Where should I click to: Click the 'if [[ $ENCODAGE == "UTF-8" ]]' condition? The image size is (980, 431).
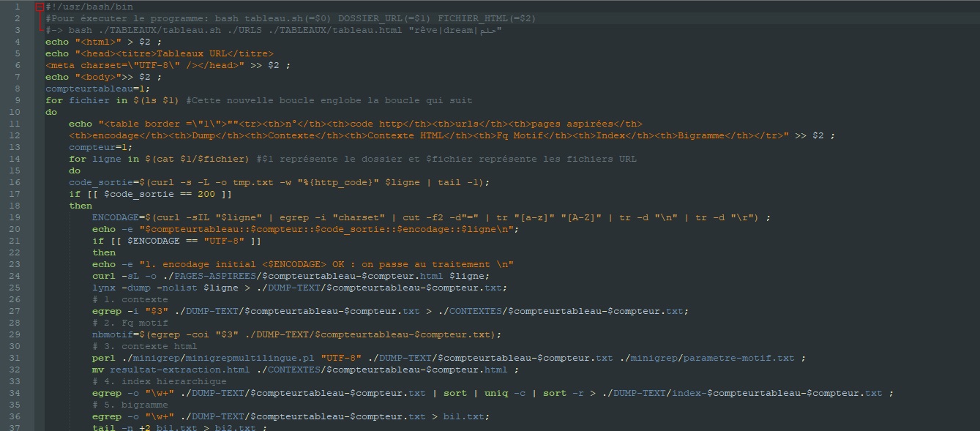[177, 241]
